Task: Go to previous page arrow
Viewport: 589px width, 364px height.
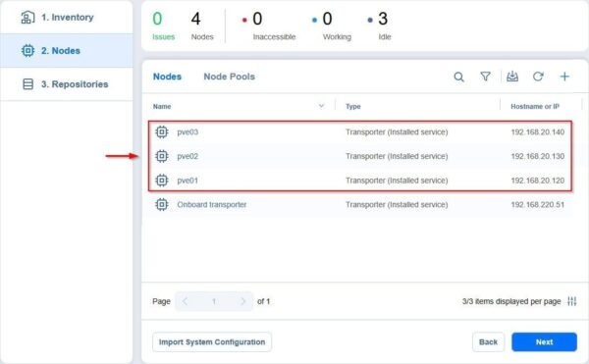Action: [x=185, y=301]
